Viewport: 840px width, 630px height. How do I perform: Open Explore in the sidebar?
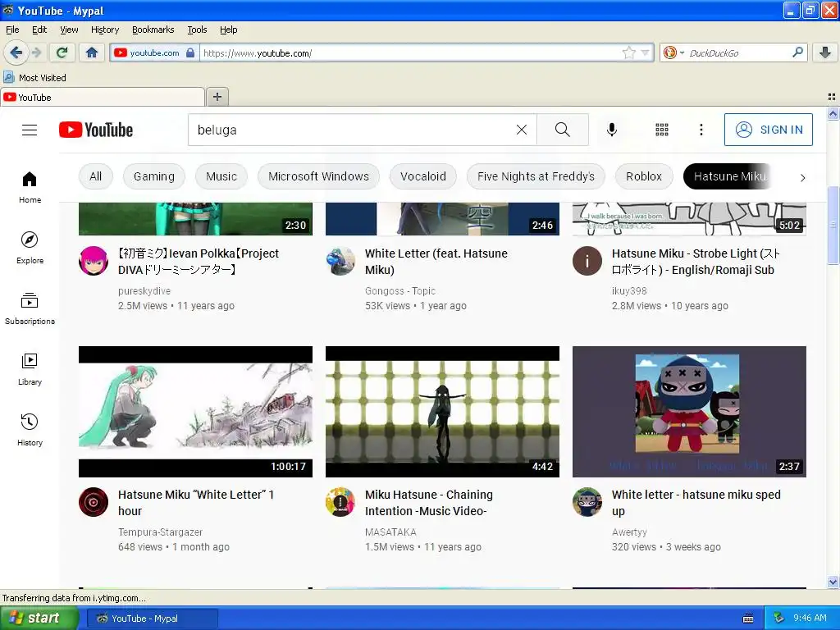pyautogui.click(x=30, y=248)
